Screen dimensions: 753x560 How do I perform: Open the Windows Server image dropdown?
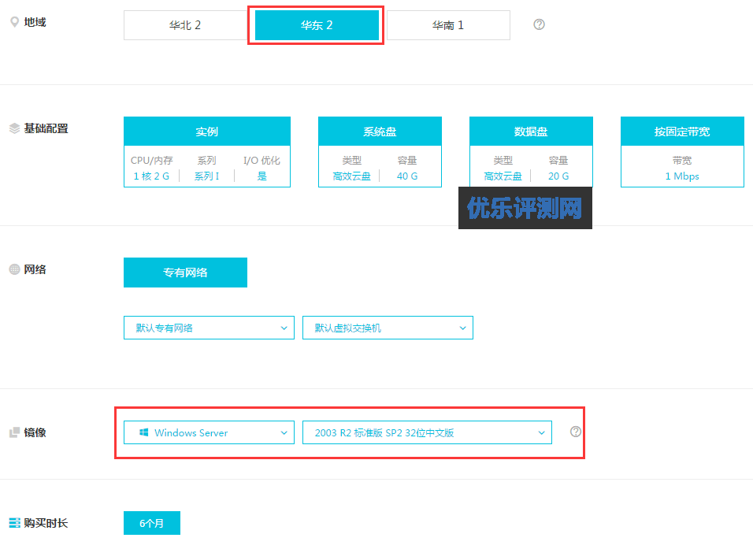[x=209, y=432]
